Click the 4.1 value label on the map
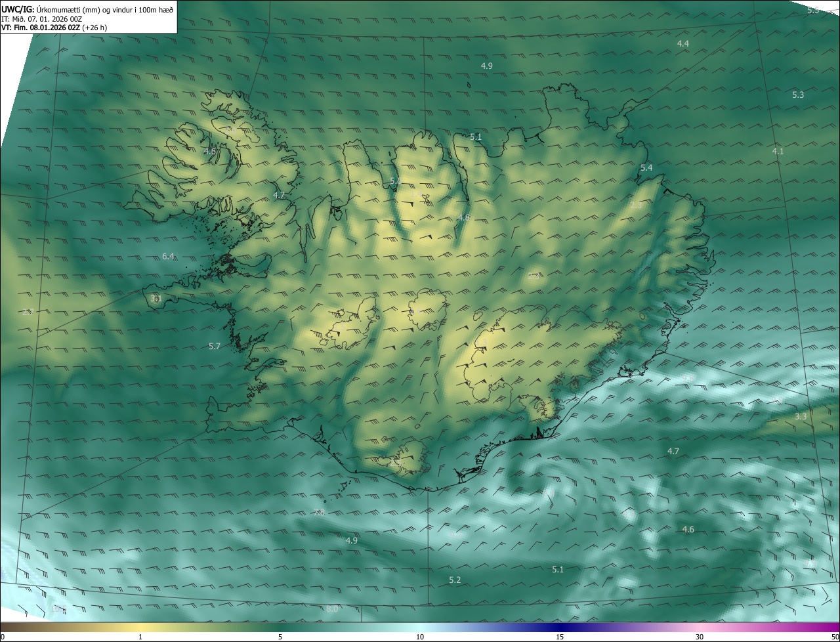This screenshot has width=840, height=642. click(x=778, y=152)
